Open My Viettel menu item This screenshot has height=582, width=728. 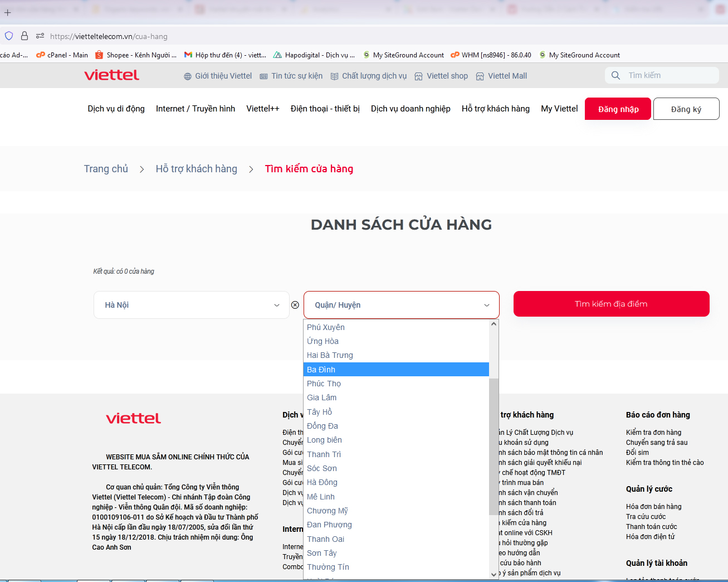point(559,109)
